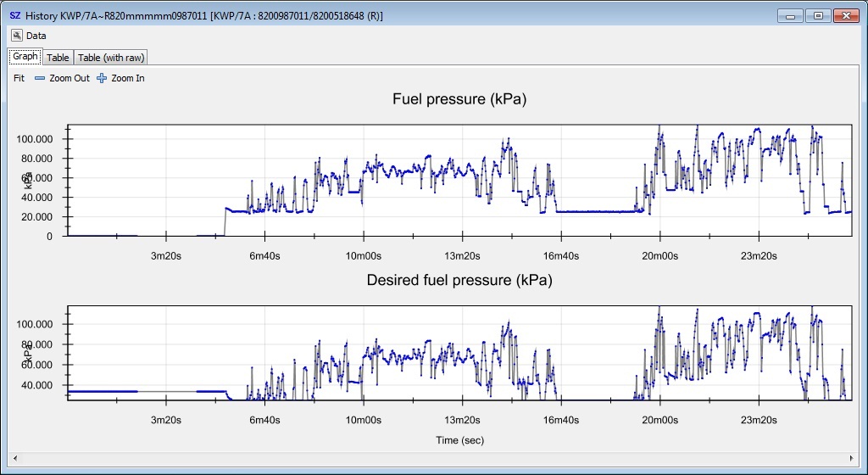This screenshot has width=868, height=475.
Task: Click the SZ application icon in title bar
Action: (15, 15)
